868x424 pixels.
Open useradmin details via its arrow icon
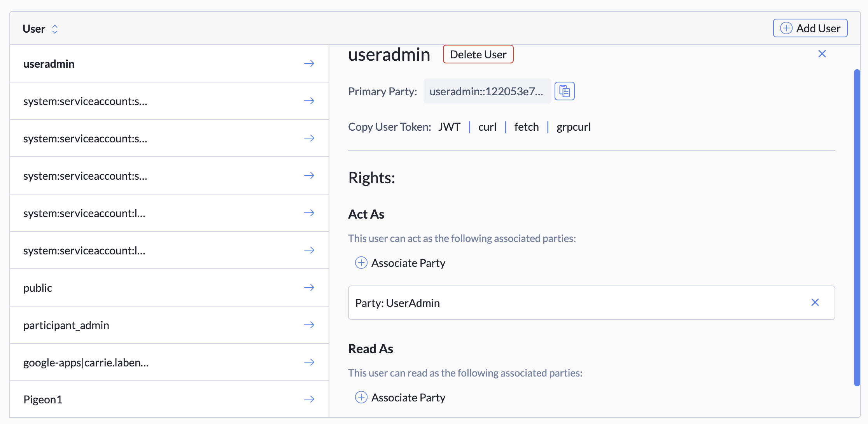[x=309, y=63]
